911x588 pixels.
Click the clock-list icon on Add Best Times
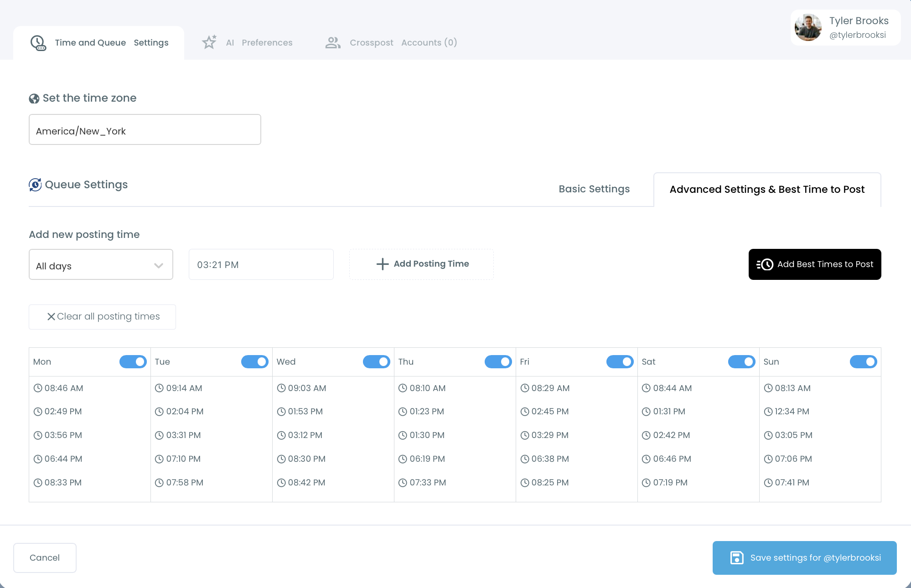coord(765,264)
